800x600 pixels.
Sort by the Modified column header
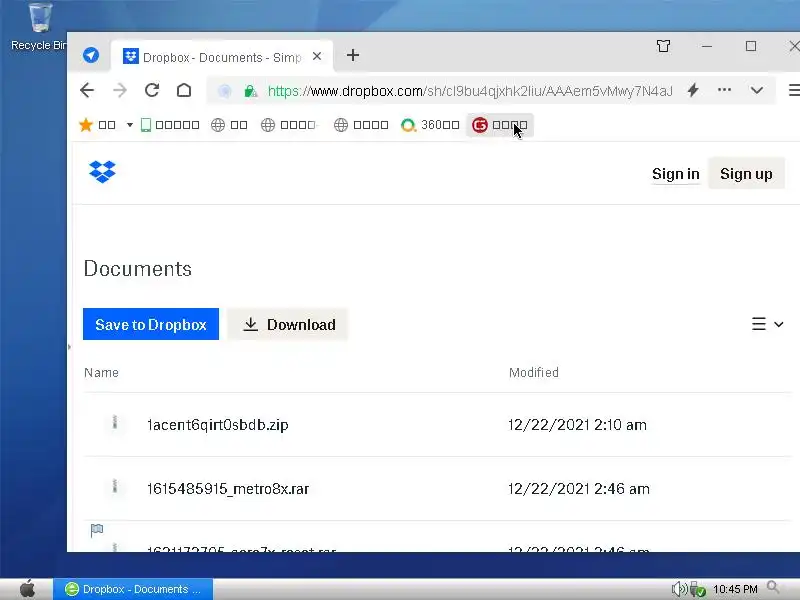[x=534, y=372]
